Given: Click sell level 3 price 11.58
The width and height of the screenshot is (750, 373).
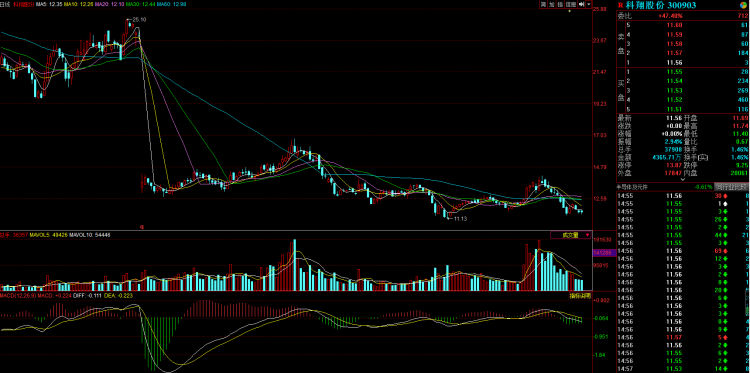Looking at the screenshot, I should point(673,44).
